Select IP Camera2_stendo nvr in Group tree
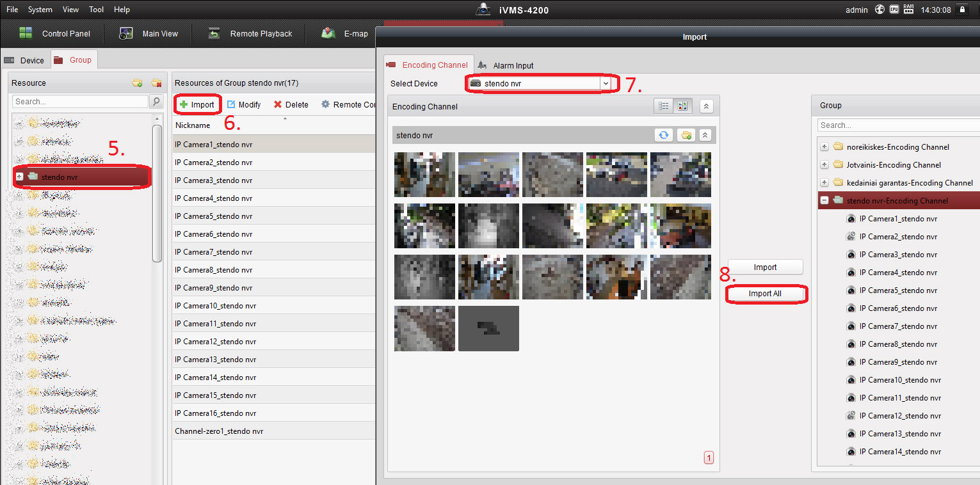 [x=898, y=237]
